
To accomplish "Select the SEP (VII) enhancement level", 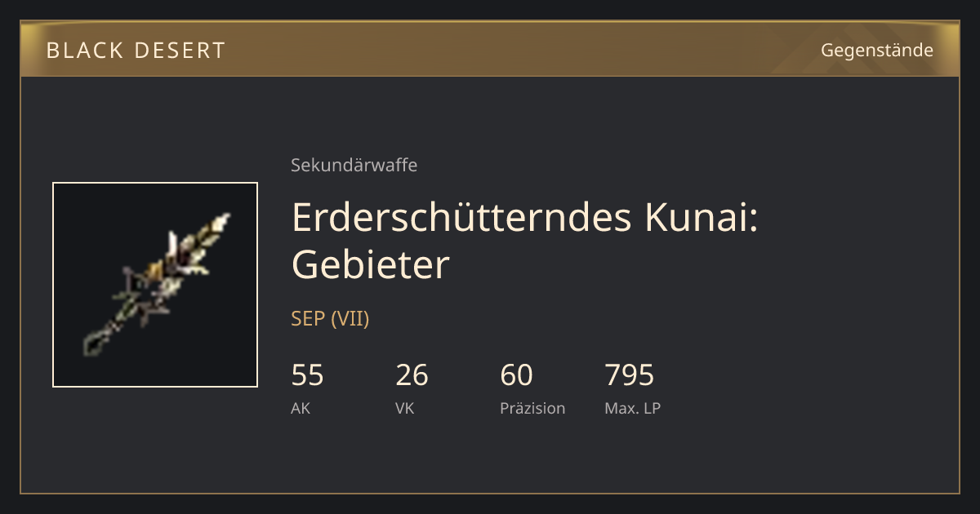I will (x=330, y=319).
